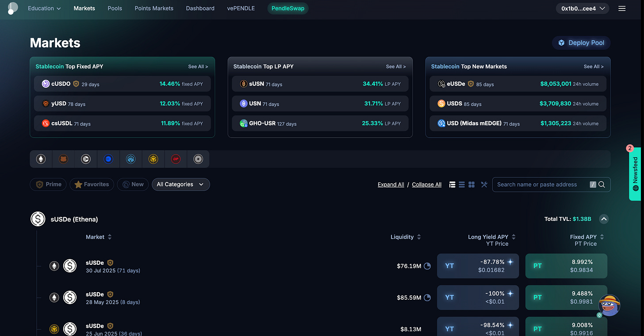Open the cUSDO 14.46% fixed APY row
The width and height of the screenshot is (644, 336).
[x=122, y=84]
